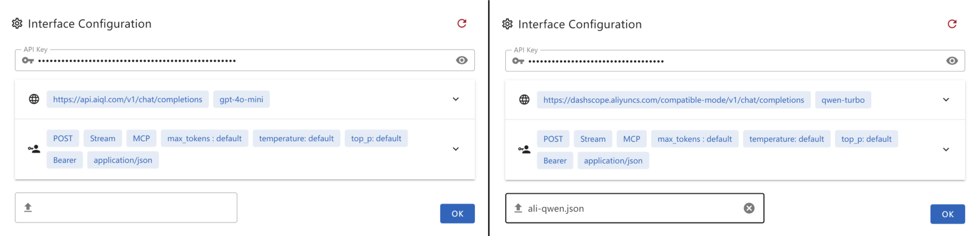Click the settings gear icon in left panel
The height and width of the screenshot is (236, 980).
click(17, 24)
